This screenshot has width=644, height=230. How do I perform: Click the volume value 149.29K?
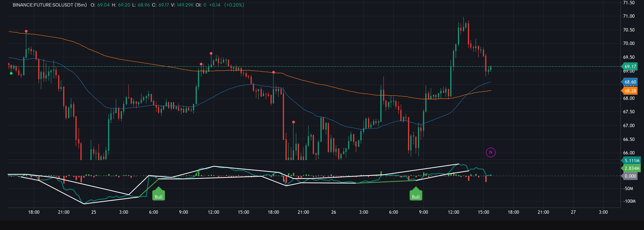click(185, 5)
